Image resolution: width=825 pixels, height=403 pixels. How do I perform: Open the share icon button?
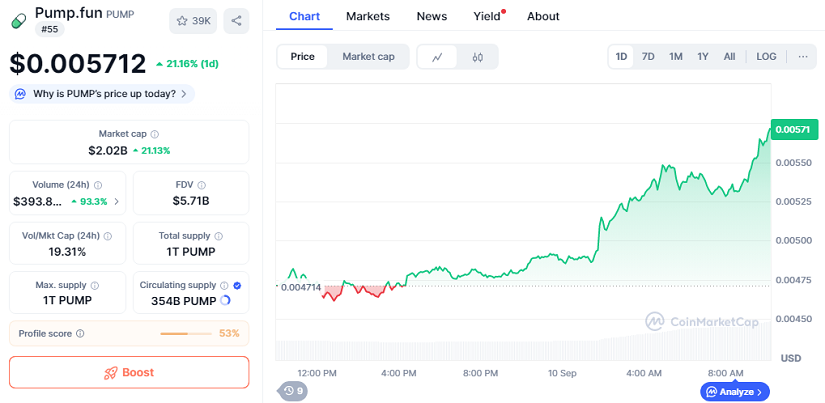(236, 21)
